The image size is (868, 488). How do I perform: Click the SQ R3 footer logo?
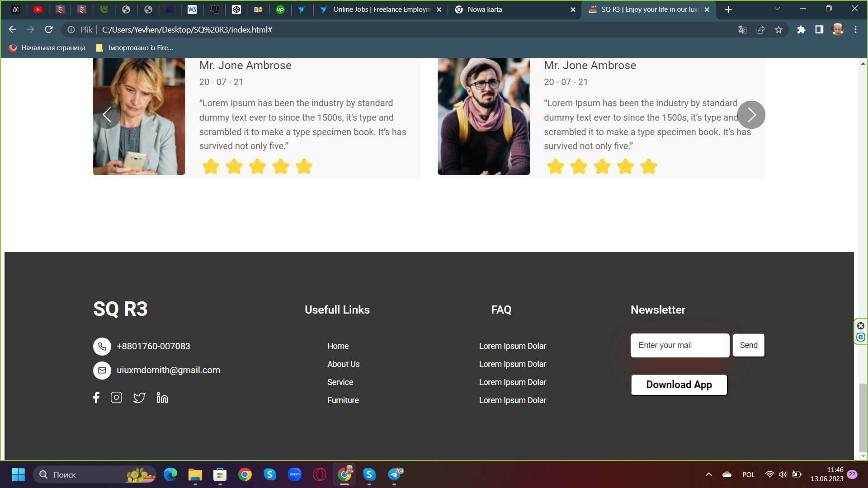[x=120, y=310]
